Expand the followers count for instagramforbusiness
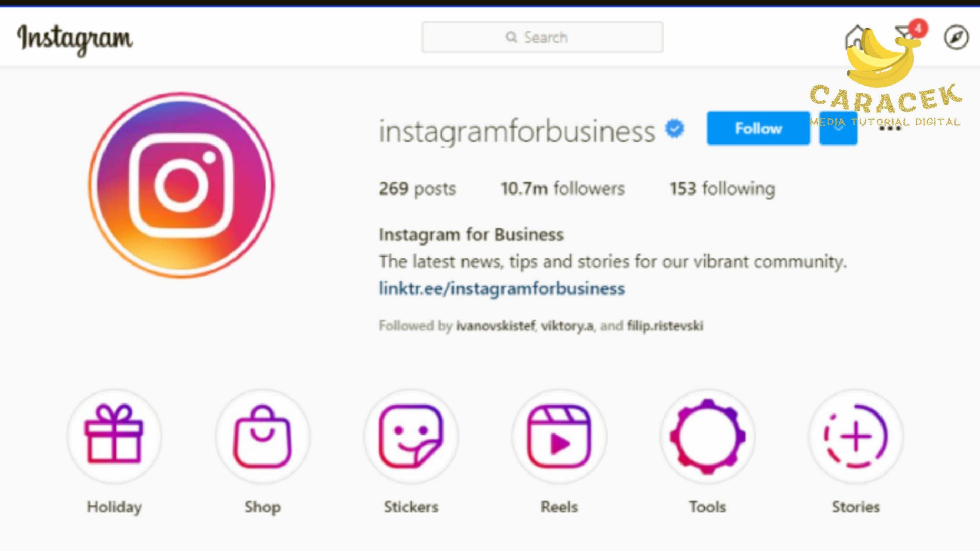 (x=563, y=188)
